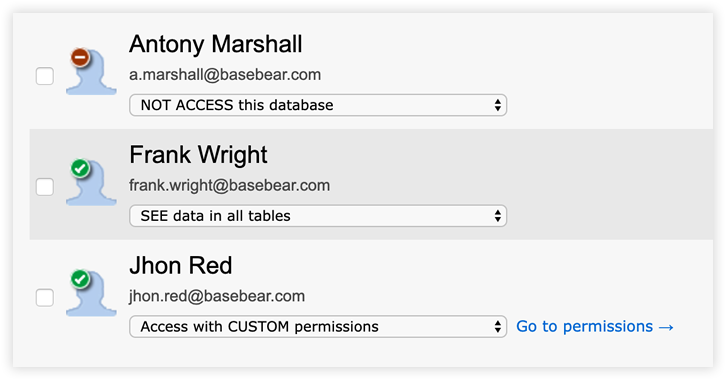
Task: Select the Frank Wright name heading
Action: 198,155
